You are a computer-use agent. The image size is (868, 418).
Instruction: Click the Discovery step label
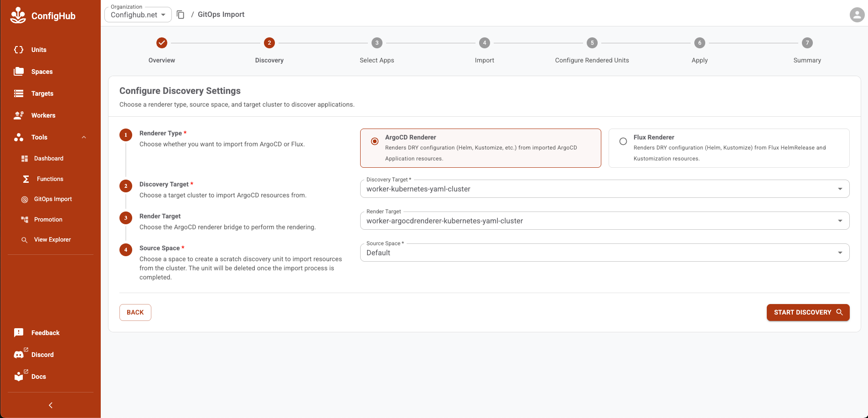269,60
